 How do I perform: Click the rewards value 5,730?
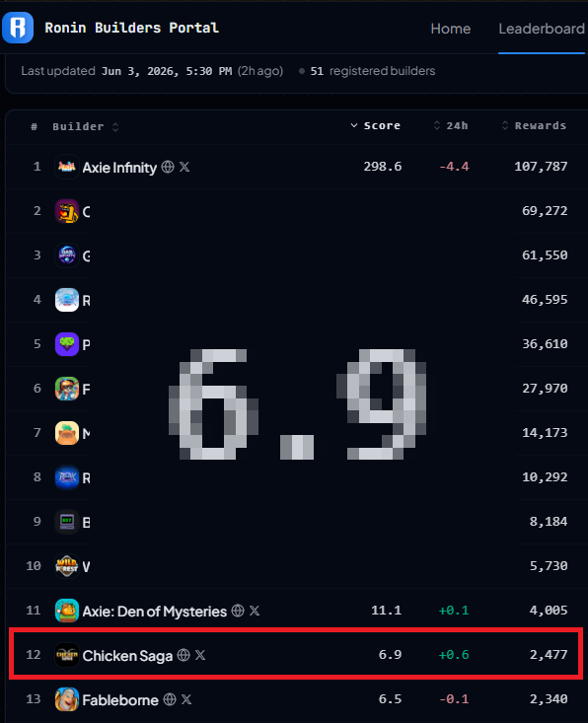point(549,566)
